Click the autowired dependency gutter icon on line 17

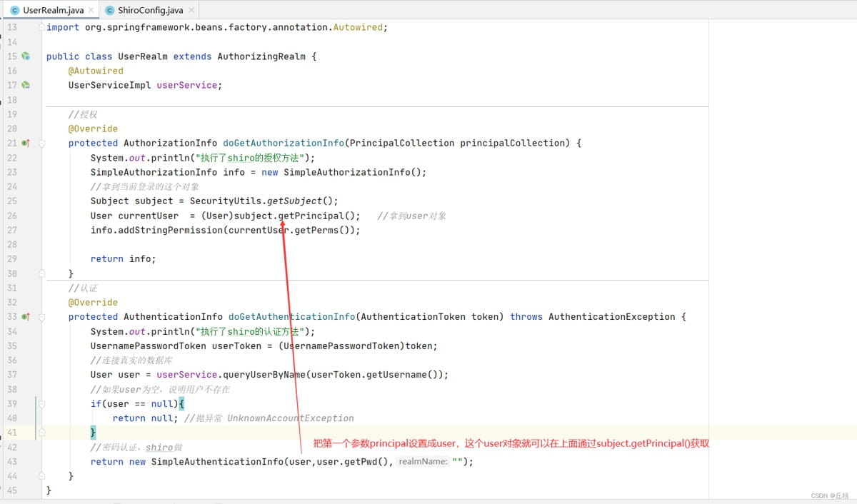click(26, 85)
